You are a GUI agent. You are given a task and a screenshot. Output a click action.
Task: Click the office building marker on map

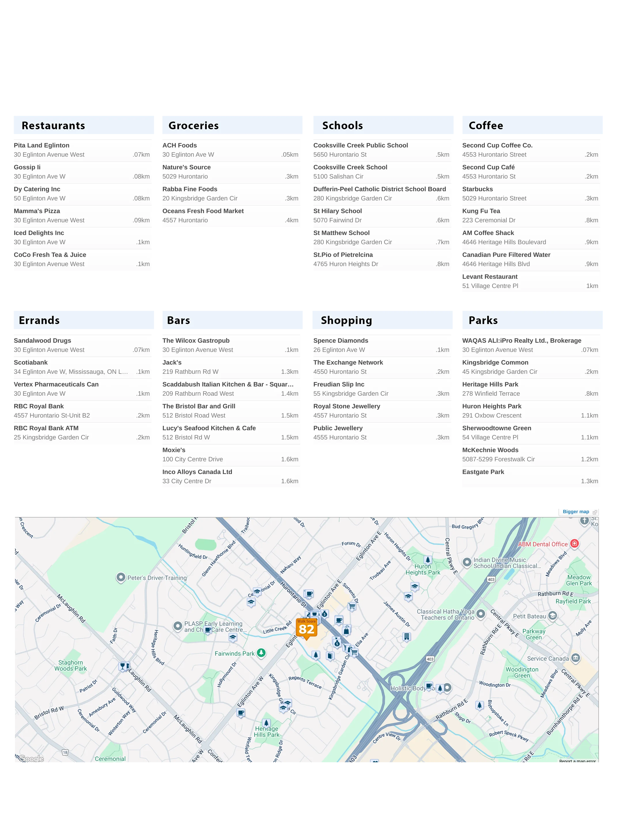(x=406, y=636)
